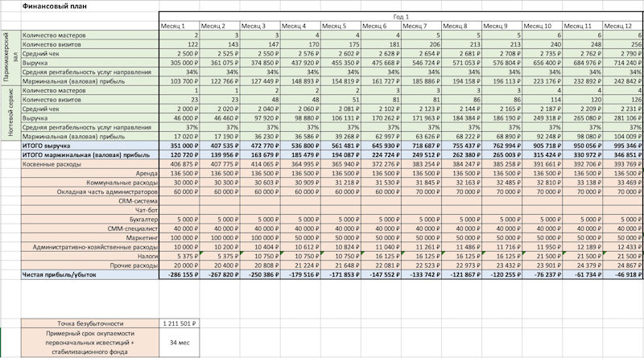Screen dimensions: 644x358
Task: Select indirect costs '364 995 ₽' in Месяц 4
Action: (x=300, y=164)
